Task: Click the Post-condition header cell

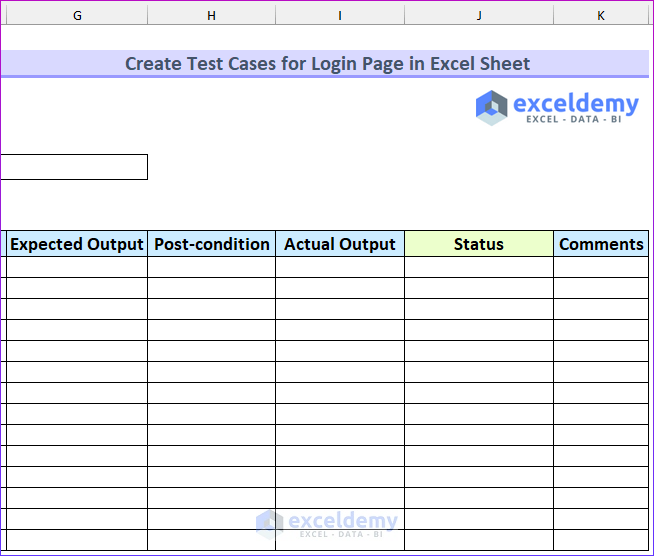Action: click(x=211, y=244)
